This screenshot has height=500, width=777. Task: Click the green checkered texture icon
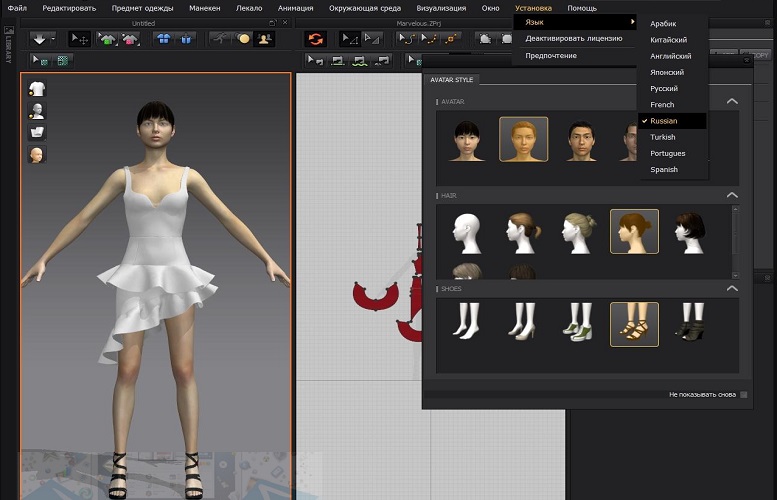pos(63,60)
